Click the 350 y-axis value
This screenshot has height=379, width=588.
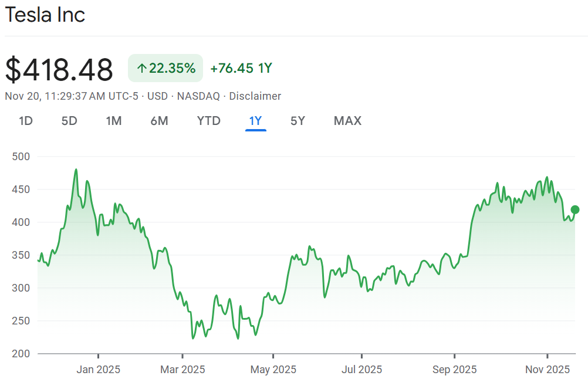pyautogui.click(x=21, y=255)
